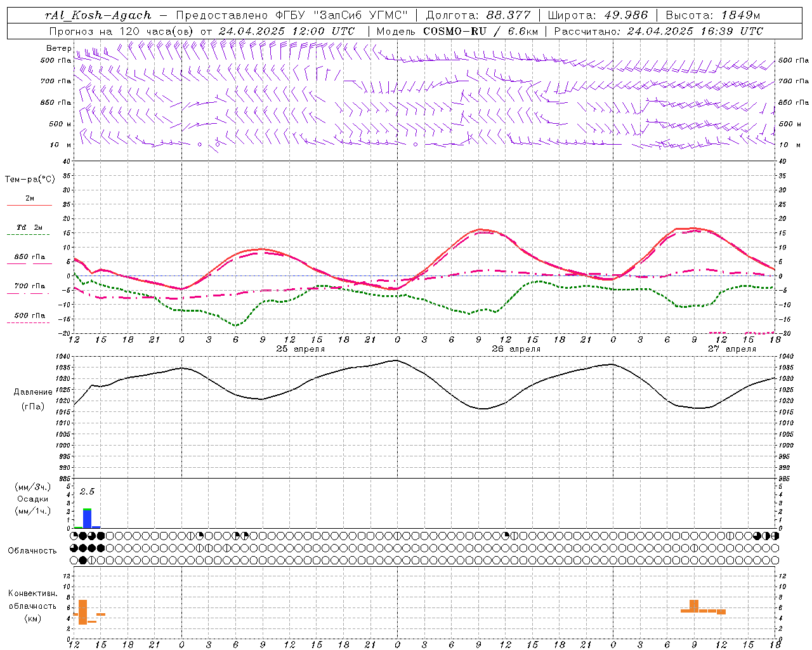Image resolution: width=812 pixels, height=650 pixels.
Task: Click the blue precipitation bar
Action: click(87, 519)
